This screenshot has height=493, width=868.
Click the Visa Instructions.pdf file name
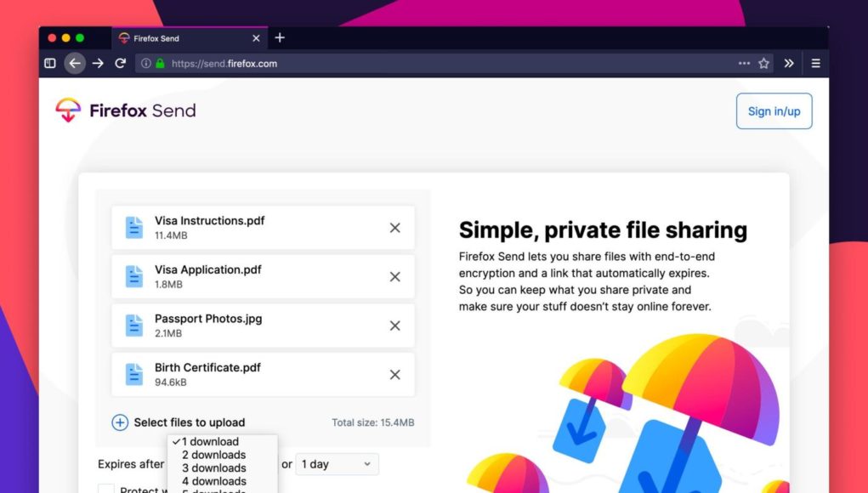point(210,221)
